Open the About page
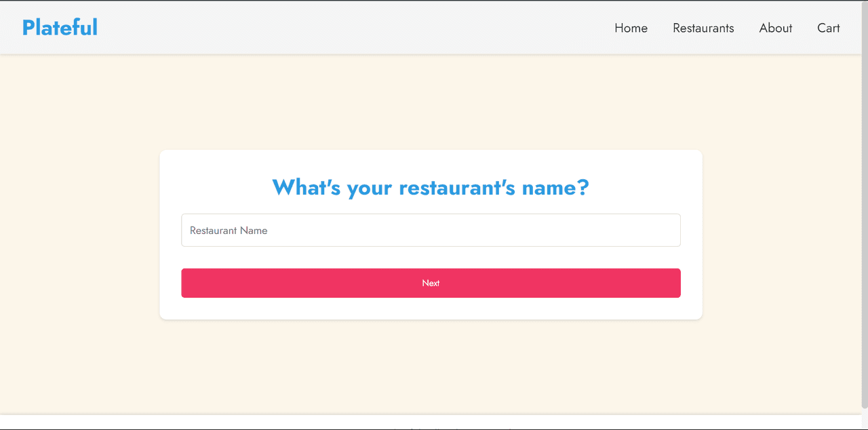 (776, 28)
